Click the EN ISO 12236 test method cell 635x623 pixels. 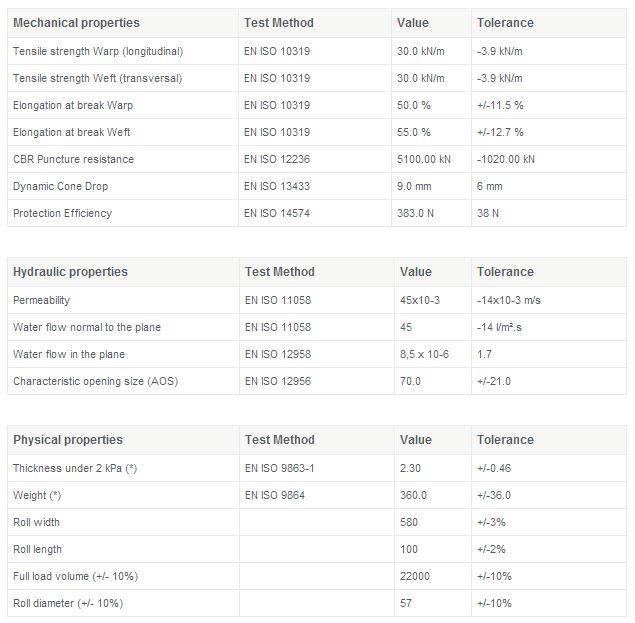pos(277,159)
